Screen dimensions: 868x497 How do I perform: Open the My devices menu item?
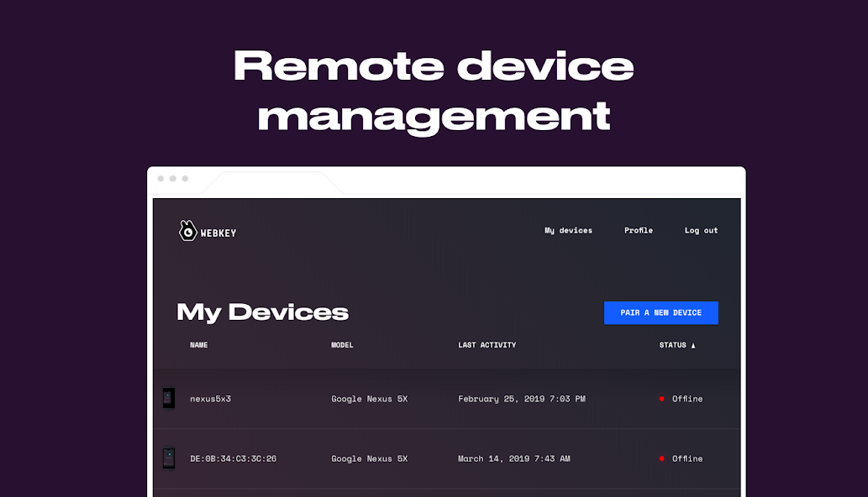pos(569,231)
